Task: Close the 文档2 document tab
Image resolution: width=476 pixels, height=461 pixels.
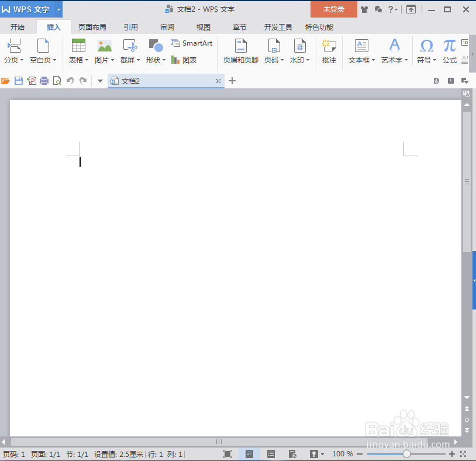Action: [x=218, y=81]
